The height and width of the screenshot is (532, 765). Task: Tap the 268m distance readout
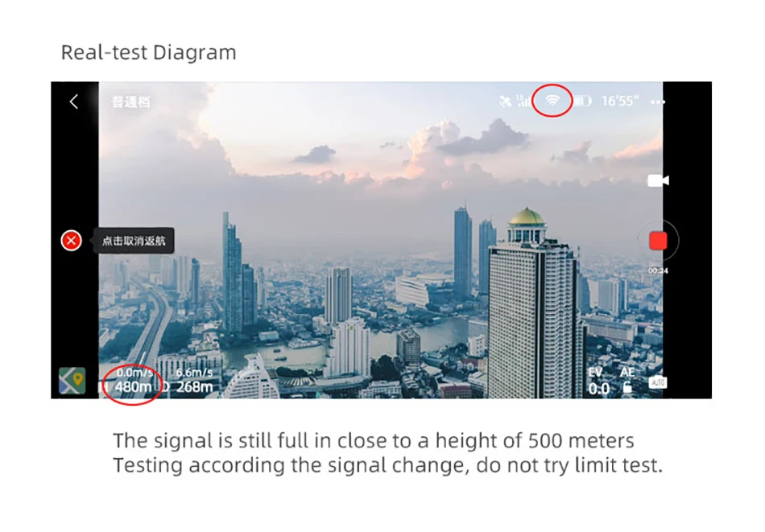pyautogui.click(x=194, y=386)
